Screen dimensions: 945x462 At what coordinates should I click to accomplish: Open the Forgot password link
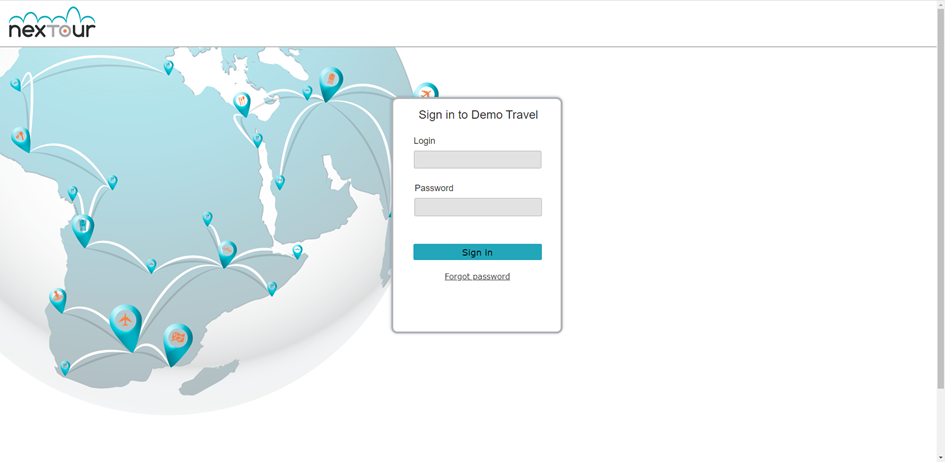tap(477, 276)
